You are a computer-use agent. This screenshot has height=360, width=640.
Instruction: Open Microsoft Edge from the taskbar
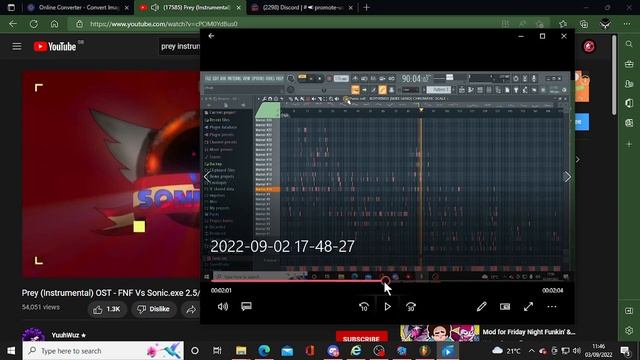pyautogui.click(x=264, y=351)
